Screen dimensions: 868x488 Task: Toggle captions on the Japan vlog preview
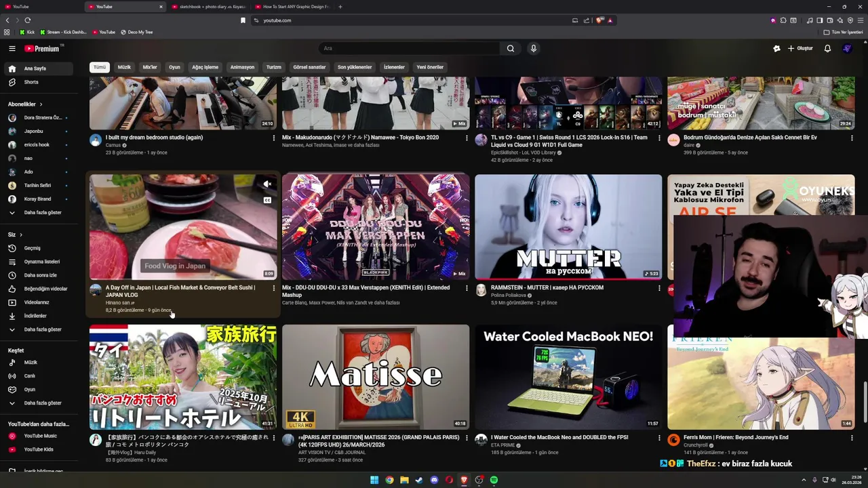point(267,201)
